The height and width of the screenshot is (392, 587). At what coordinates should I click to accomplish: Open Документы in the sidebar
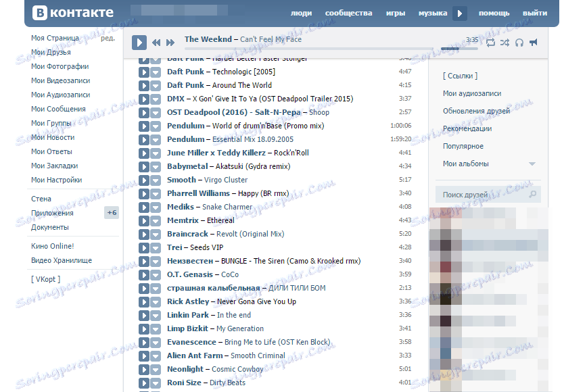(x=50, y=227)
